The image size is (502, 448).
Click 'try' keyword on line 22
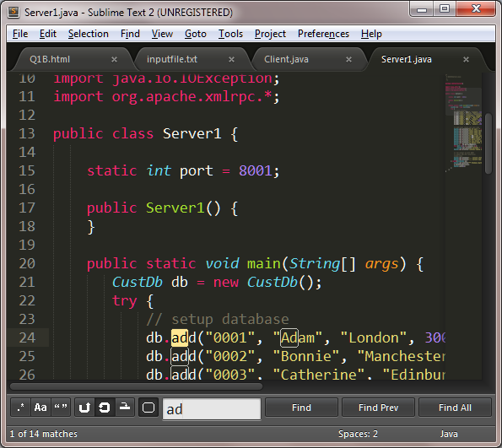pos(125,301)
